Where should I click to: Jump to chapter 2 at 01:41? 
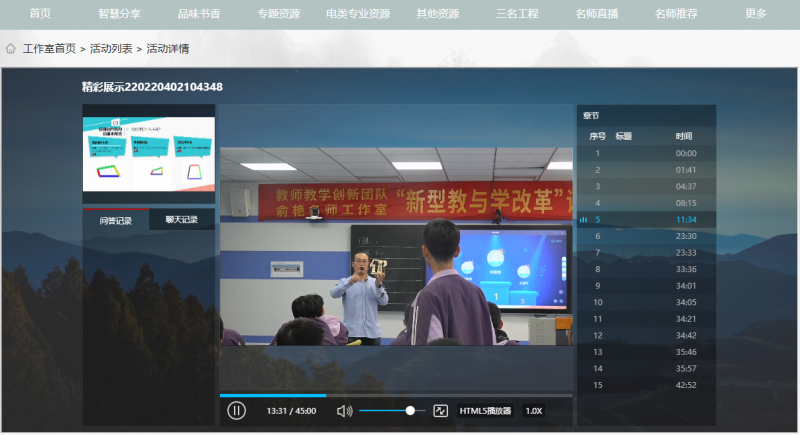tap(646, 170)
